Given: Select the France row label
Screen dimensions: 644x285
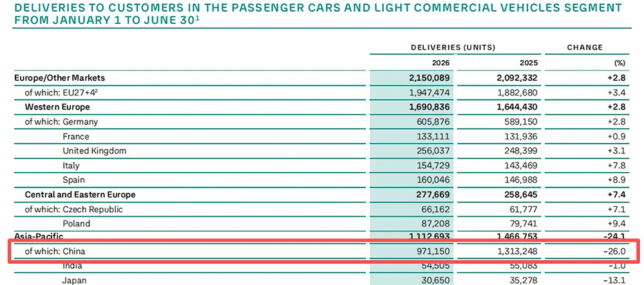Looking at the screenshot, I should (x=75, y=136).
